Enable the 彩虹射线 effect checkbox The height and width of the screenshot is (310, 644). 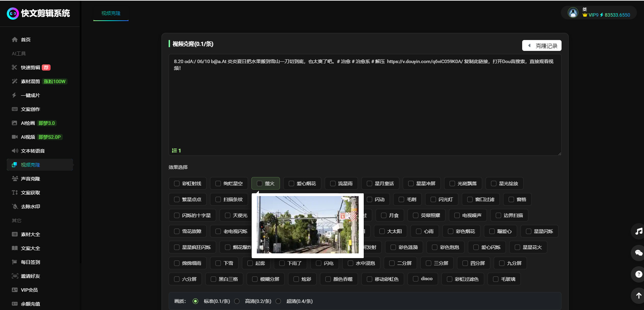[177, 183]
